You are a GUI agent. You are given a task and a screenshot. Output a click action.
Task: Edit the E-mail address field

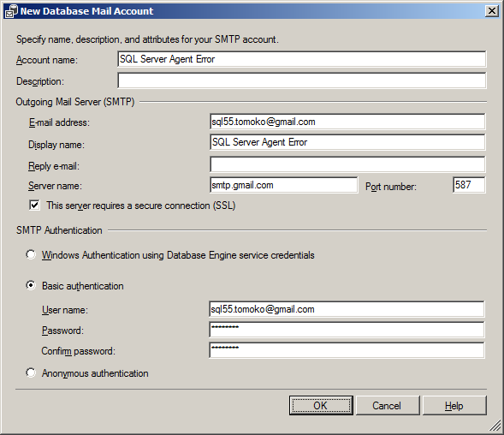pos(347,122)
